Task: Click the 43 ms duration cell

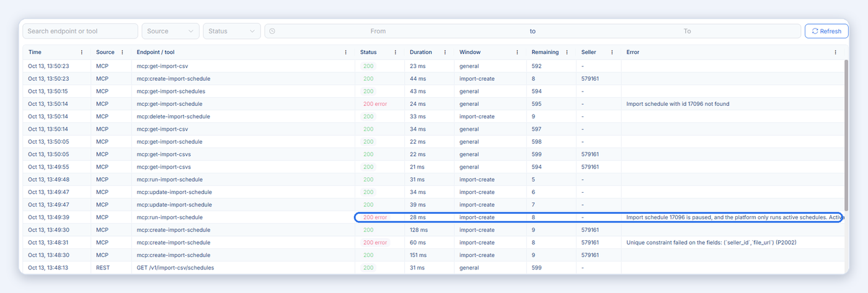Action: coord(417,91)
